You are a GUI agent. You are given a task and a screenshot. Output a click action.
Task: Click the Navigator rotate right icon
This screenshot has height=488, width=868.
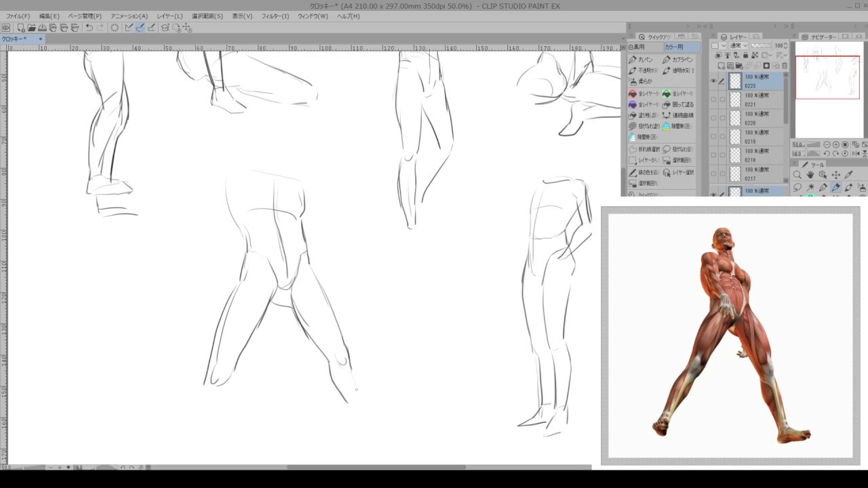(x=836, y=154)
